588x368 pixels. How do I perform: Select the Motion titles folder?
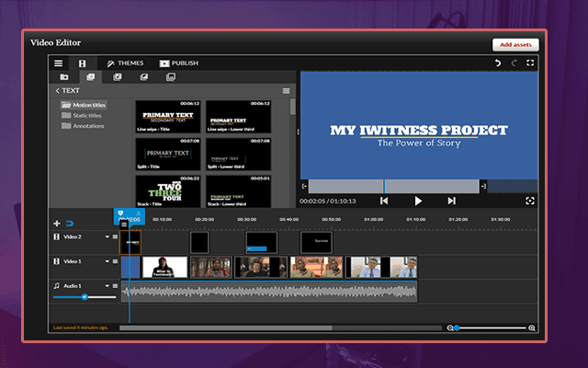pyautogui.click(x=84, y=105)
